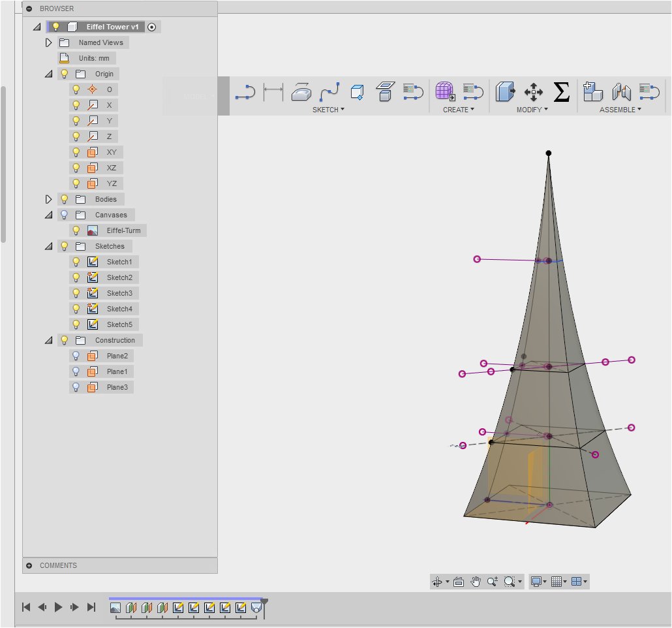Select the Line sketch tool
Viewport: 672px width, 628px height.
click(x=245, y=92)
